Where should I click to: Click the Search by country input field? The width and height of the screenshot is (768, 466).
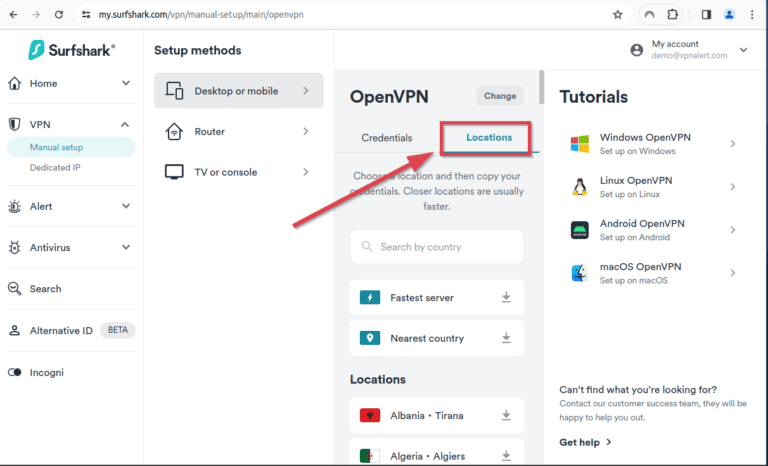(x=436, y=247)
